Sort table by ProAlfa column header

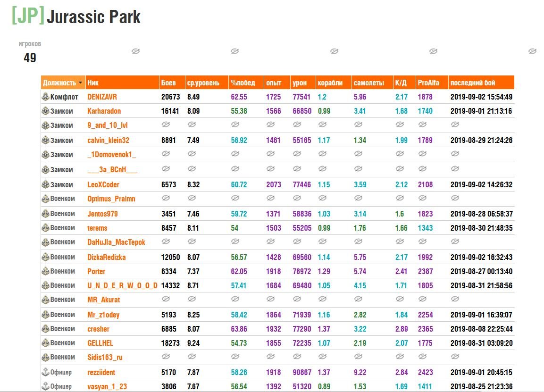pos(432,83)
